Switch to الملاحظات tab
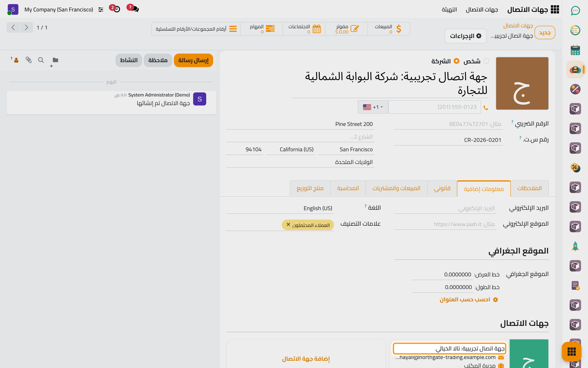This screenshot has height=368, width=588. (x=529, y=188)
